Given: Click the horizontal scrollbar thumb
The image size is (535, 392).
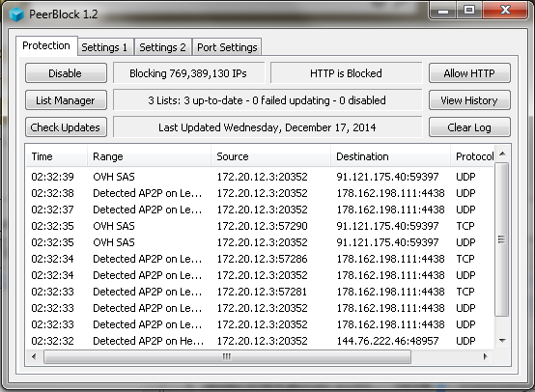Looking at the screenshot, I should tap(227, 357).
